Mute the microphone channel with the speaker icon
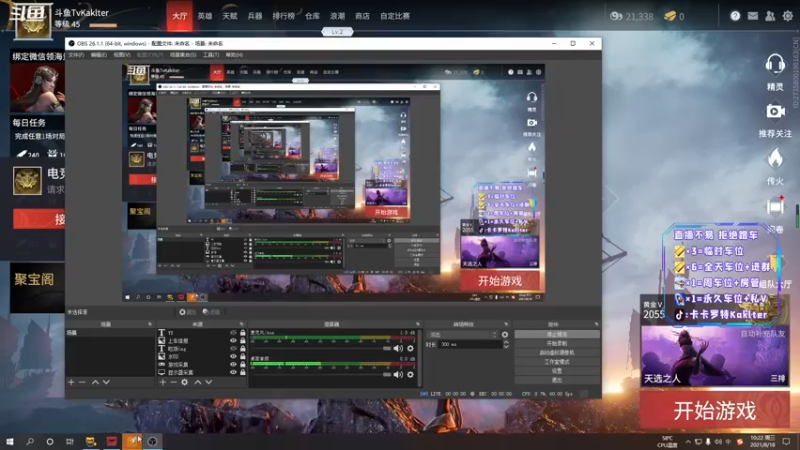This screenshot has width=800, height=450. 398,348
